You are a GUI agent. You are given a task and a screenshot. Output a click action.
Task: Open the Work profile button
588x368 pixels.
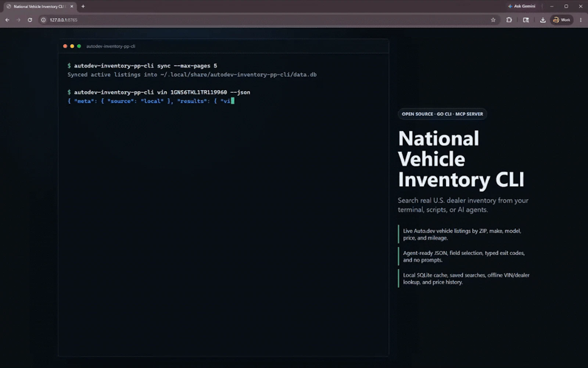coord(562,20)
